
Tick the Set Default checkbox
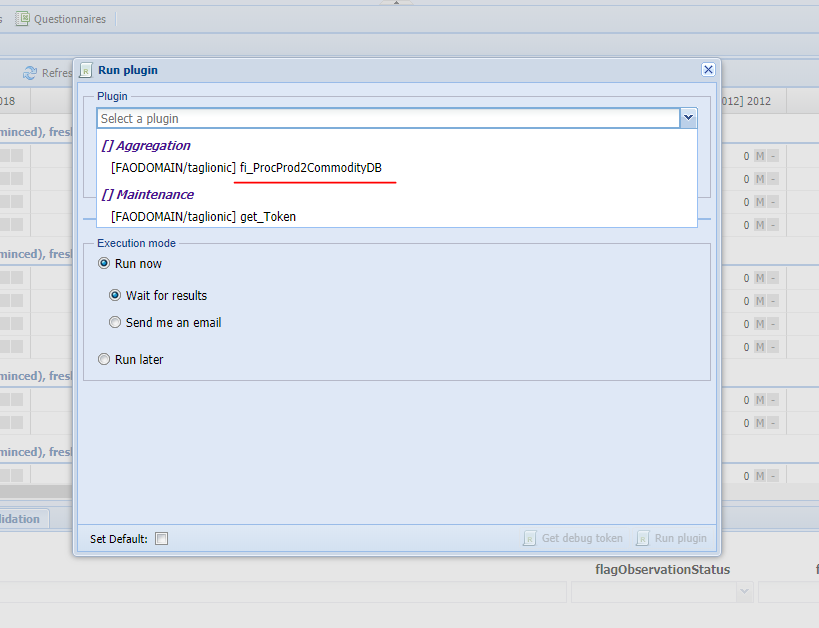click(x=162, y=539)
